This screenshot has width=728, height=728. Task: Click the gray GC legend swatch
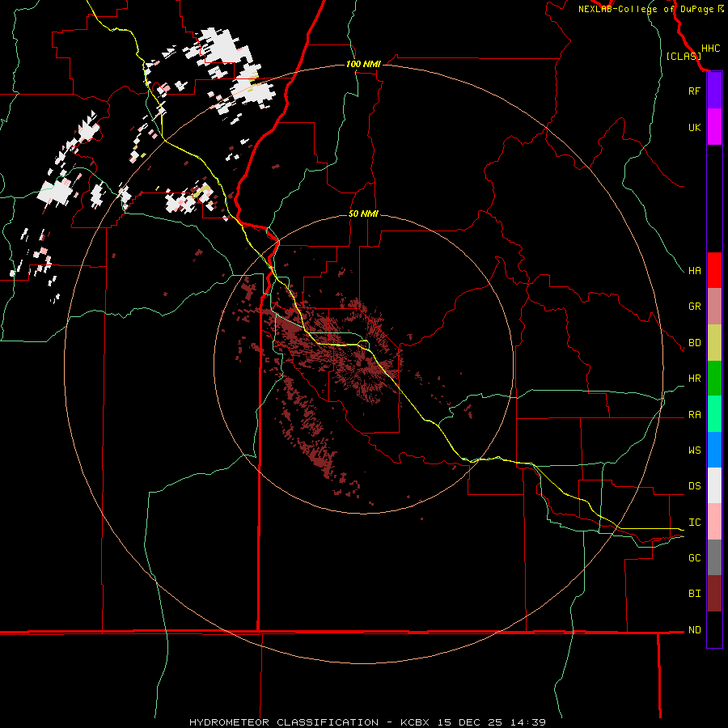pyautogui.click(x=714, y=557)
